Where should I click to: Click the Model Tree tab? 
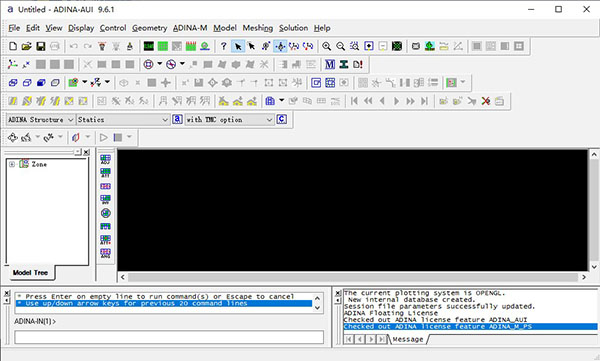[x=30, y=273]
